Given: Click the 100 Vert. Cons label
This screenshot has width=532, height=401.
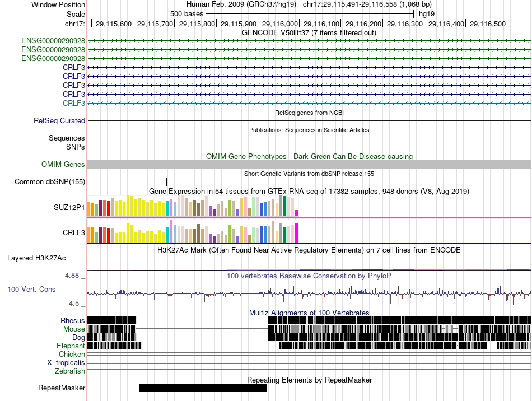Looking at the screenshot, I should (31, 290).
